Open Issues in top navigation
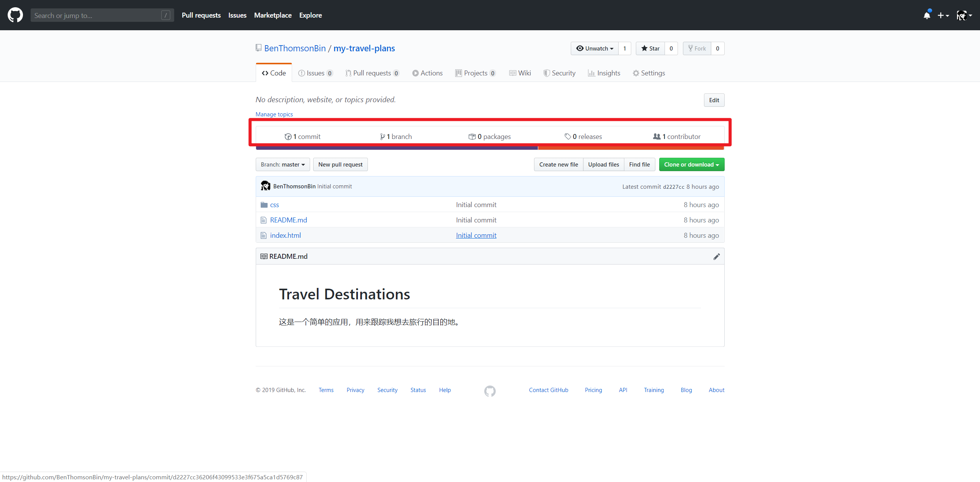Viewport: 980px width, 482px height. [x=237, y=15]
